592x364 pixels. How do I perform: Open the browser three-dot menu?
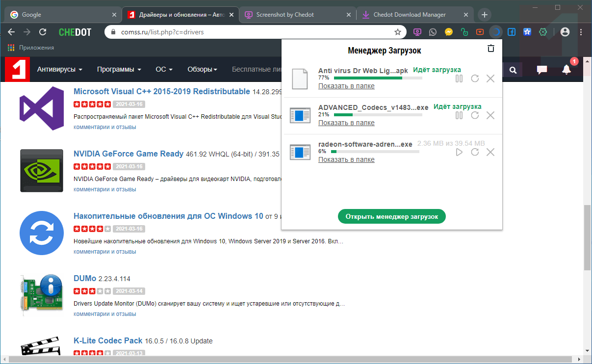tap(582, 32)
